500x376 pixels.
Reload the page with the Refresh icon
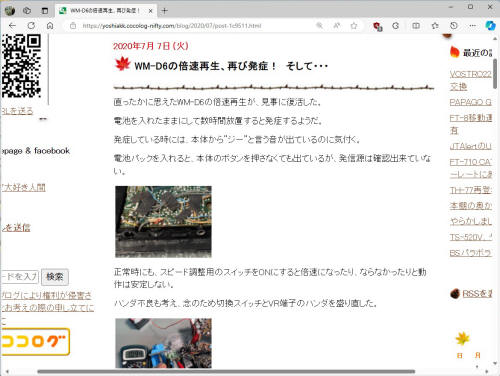click(x=31, y=26)
